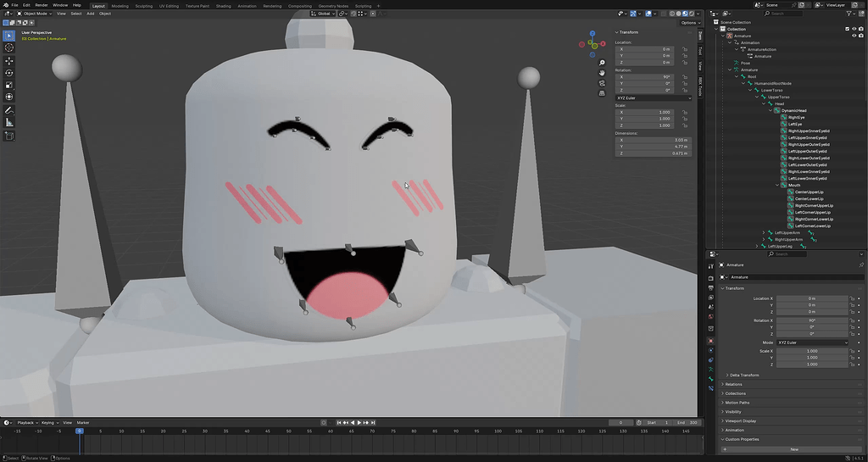Collapse the Mouth bone in outliner
The width and height of the screenshot is (868, 462).
point(778,186)
